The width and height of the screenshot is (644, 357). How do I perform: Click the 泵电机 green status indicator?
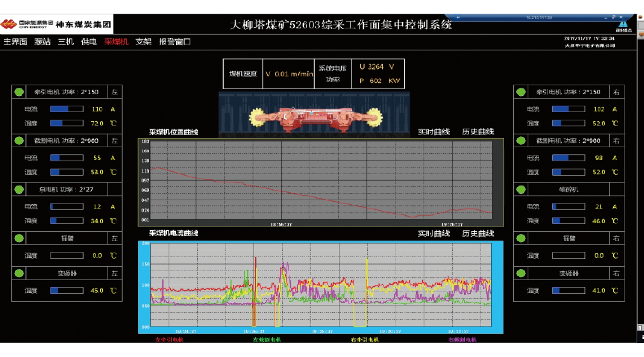pos(19,190)
